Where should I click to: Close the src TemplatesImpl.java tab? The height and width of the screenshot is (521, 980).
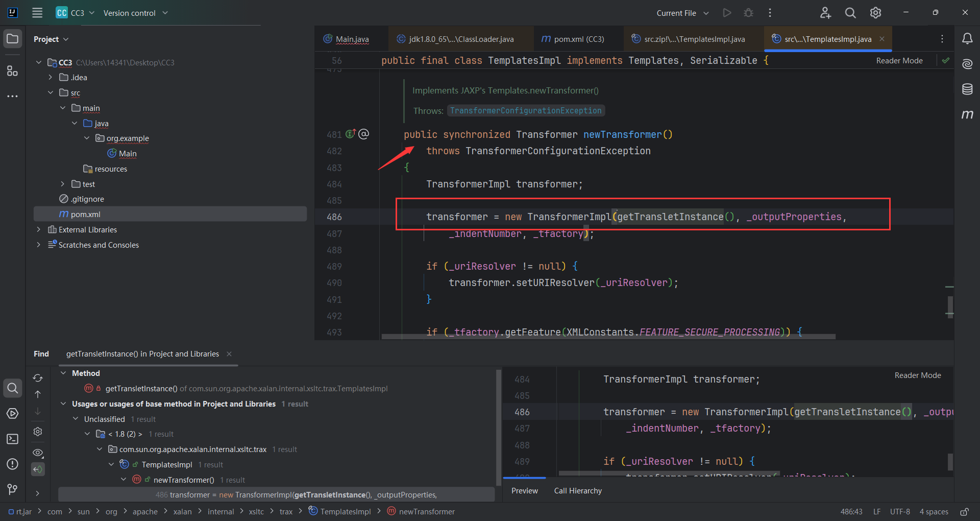click(882, 39)
